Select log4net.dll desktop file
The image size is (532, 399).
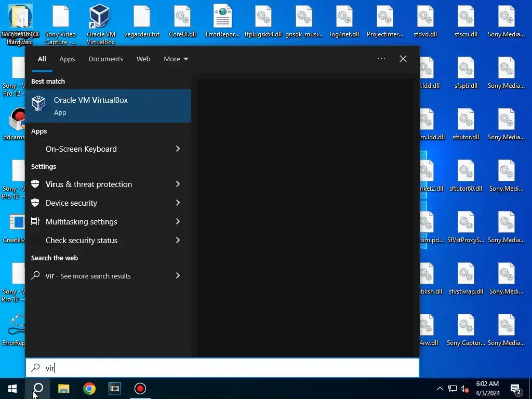point(344,21)
